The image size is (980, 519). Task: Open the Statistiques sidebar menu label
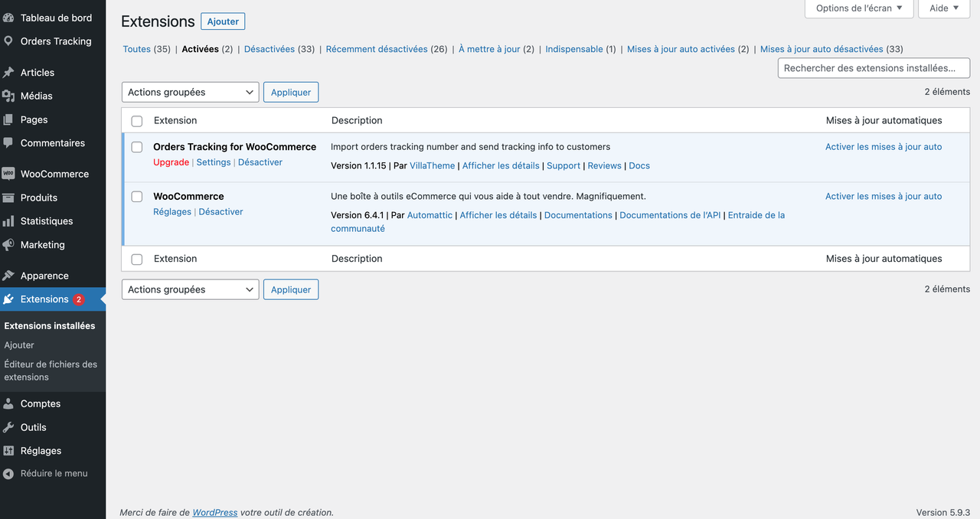point(47,221)
